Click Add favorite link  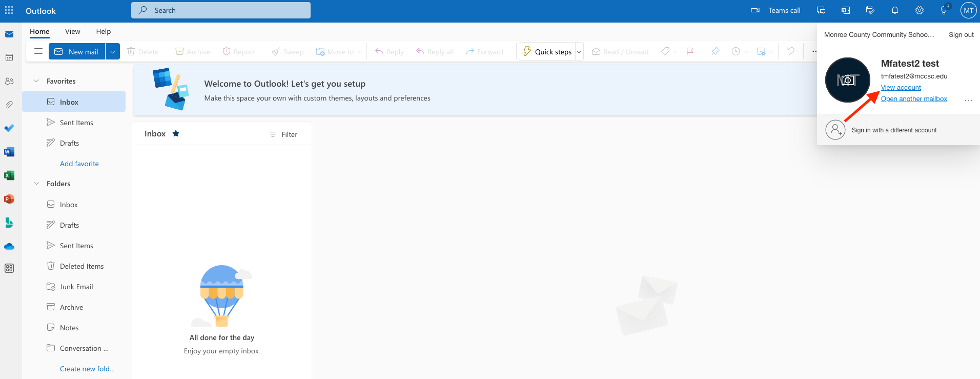[x=79, y=164]
